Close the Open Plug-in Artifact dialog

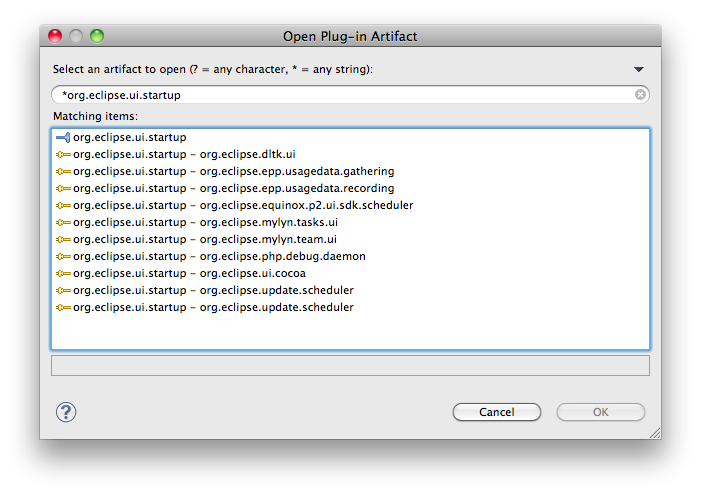pos(55,36)
